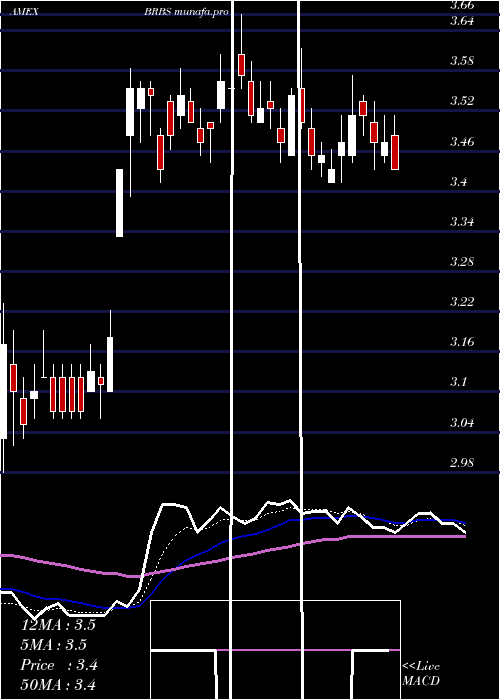Click the 3.64 price axis label

[x=462, y=21]
